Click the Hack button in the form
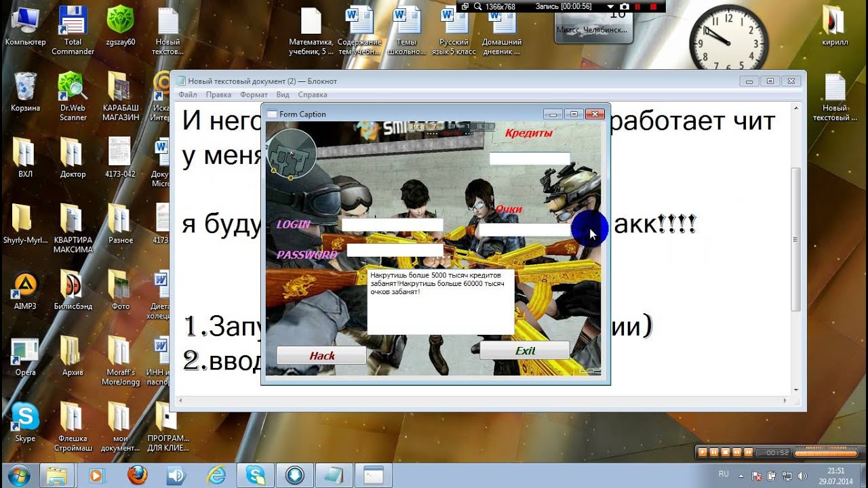The height and width of the screenshot is (488, 868). pyautogui.click(x=321, y=355)
